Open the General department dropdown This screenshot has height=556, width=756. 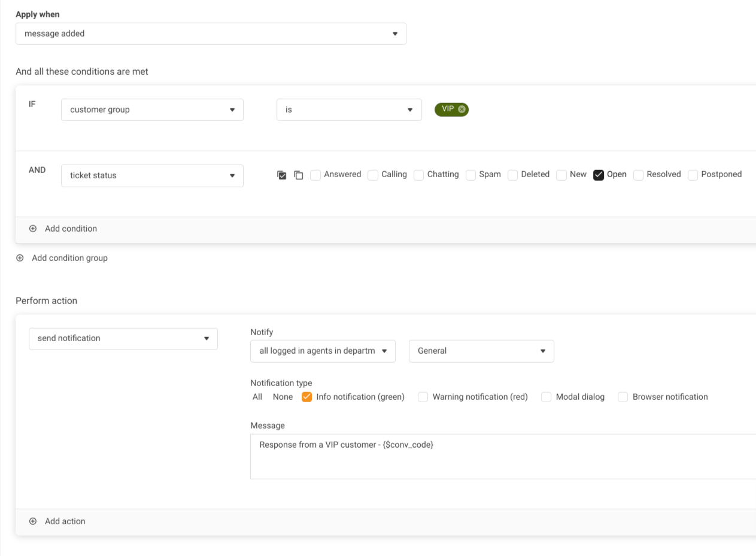[x=481, y=351]
